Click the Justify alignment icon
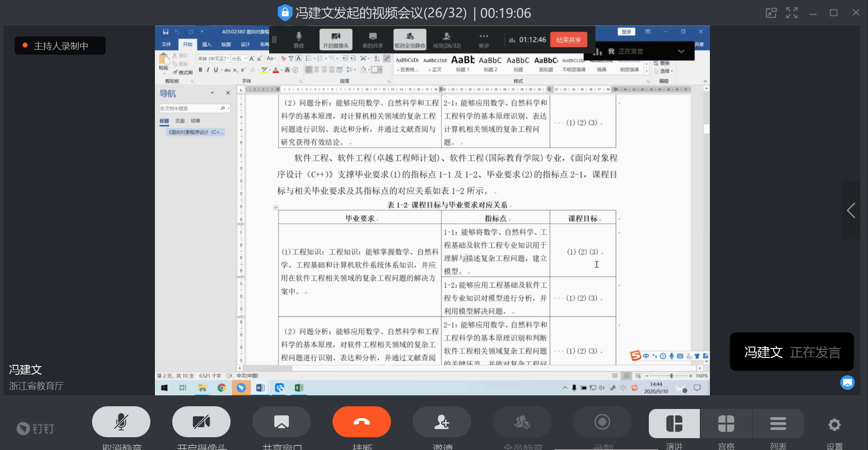Image resolution: width=868 pixels, height=450 pixels. 332,70
